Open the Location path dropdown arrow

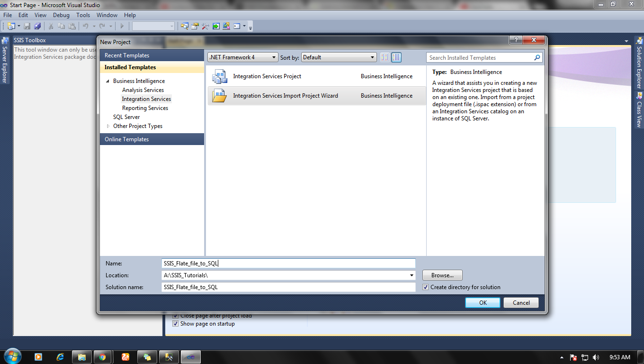(x=411, y=275)
